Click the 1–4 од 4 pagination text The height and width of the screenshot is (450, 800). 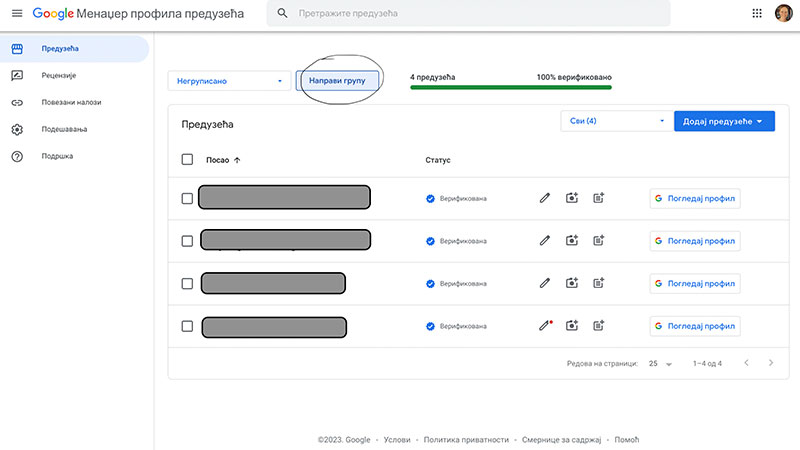point(707,364)
